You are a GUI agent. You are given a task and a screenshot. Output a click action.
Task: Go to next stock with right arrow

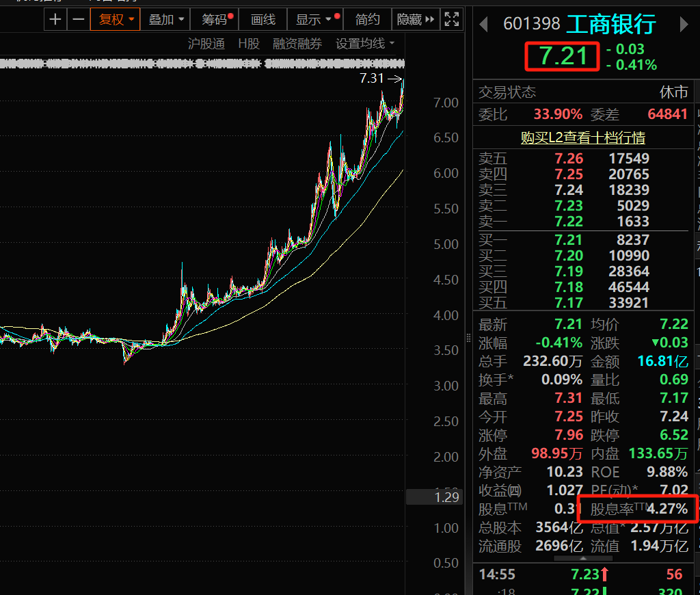click(x=684, y=25)
